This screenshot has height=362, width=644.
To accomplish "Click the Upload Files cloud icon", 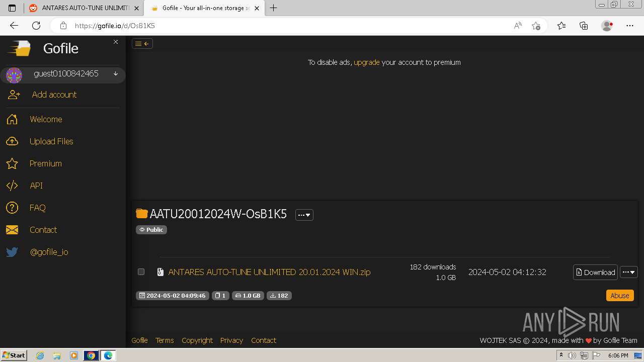I will tap(12, 141).
